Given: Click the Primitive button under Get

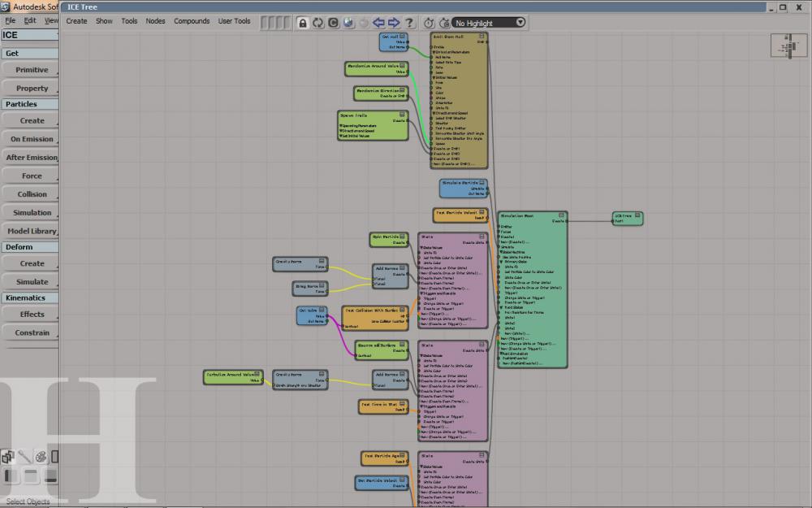Looking at the screenshot, I should pos(31,70).
